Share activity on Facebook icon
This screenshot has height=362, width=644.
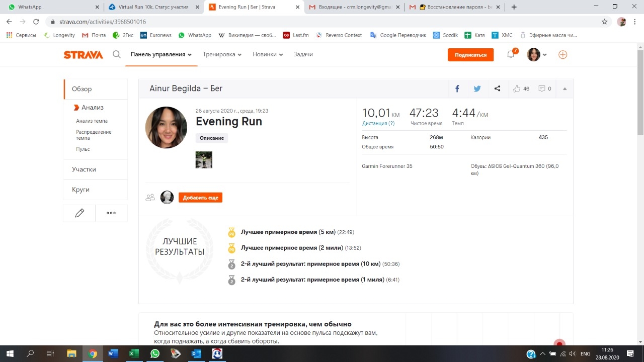click(x=457, y=88)
